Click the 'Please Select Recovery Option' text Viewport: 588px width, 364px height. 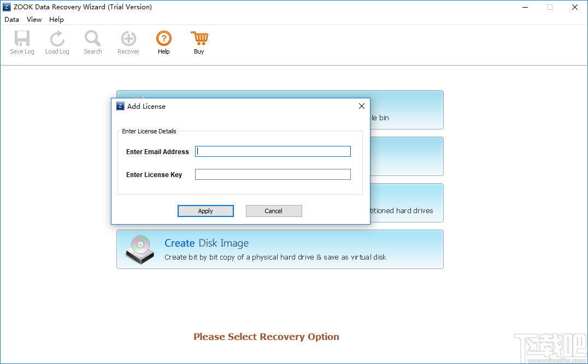[266, 337]
